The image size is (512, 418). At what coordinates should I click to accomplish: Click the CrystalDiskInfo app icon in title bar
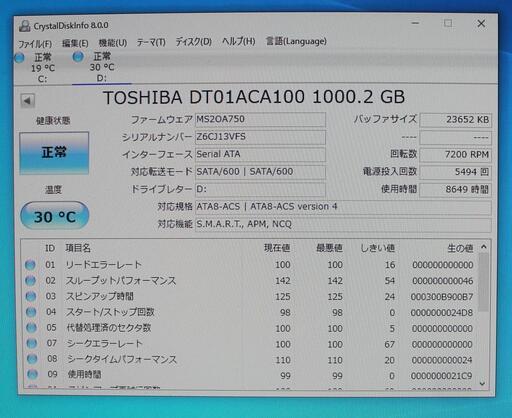click(x=25, y=26)
